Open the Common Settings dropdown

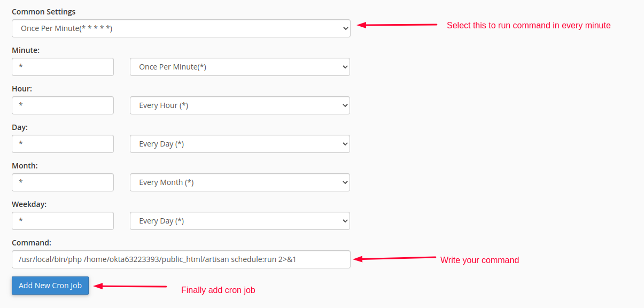[181, 28]
